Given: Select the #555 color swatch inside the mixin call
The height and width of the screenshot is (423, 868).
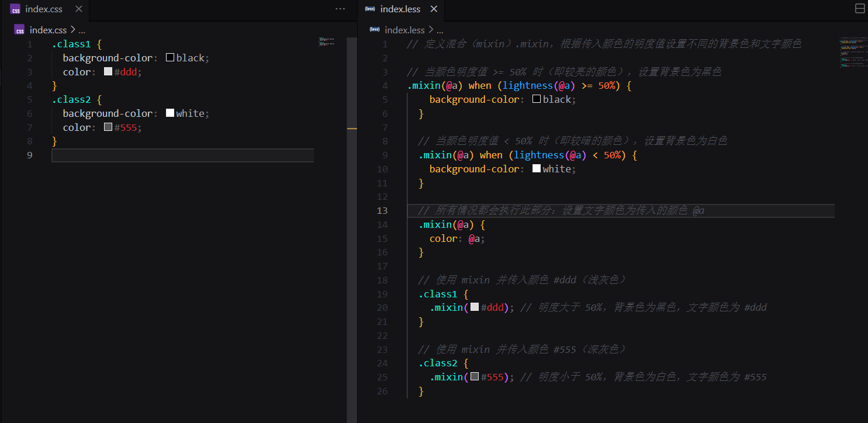Looking at the screenshot, I should point(475,376).
